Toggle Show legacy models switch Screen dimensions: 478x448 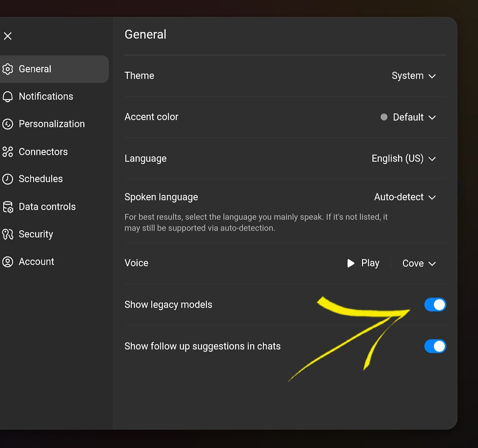tap(435, 305)
